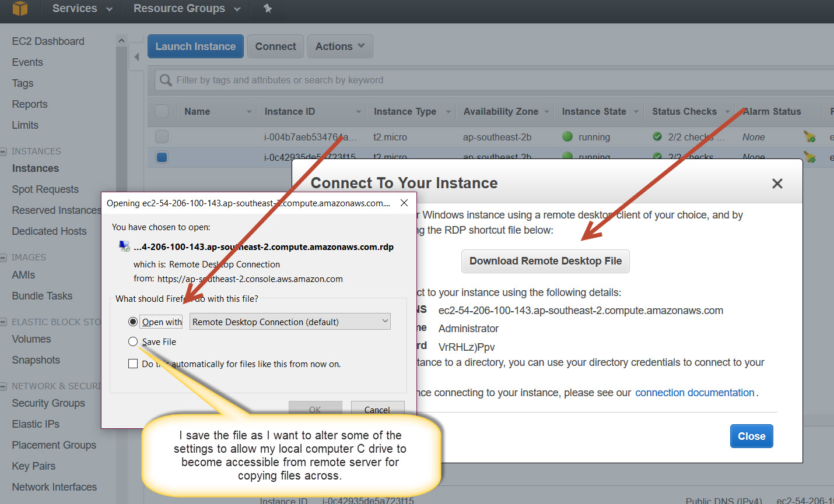834x504 pixels.
Task: Open the connection documentation link
Action: (695, 393)
